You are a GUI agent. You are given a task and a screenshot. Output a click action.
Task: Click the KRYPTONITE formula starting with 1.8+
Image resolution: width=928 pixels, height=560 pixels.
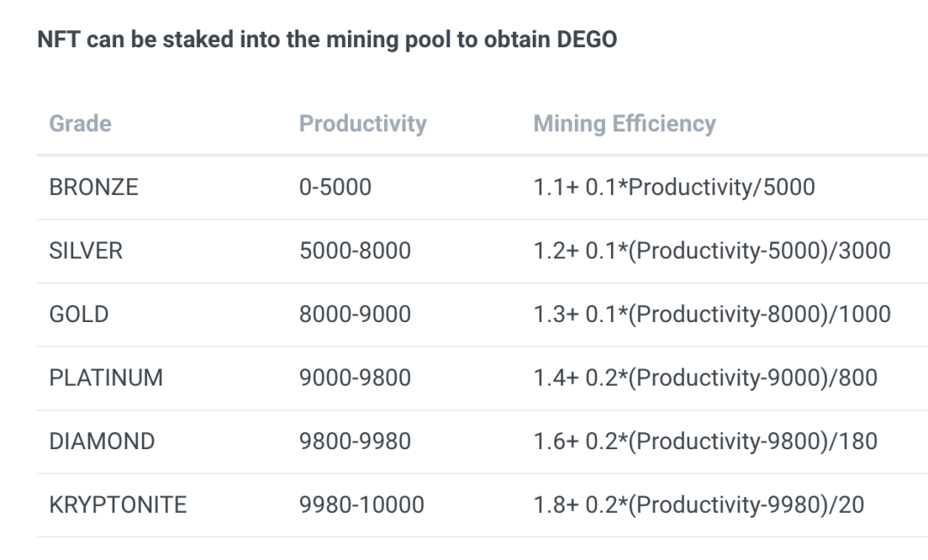click(699, 505)
